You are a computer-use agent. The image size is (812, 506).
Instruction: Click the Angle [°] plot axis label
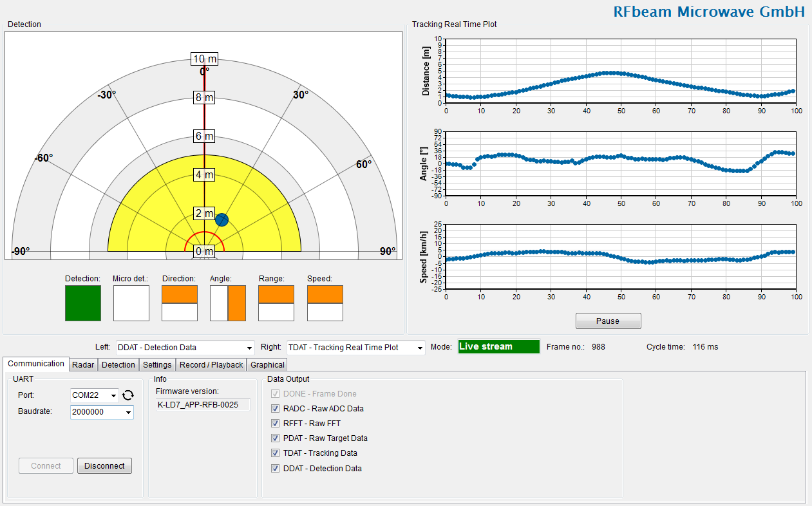coord(425,164)
